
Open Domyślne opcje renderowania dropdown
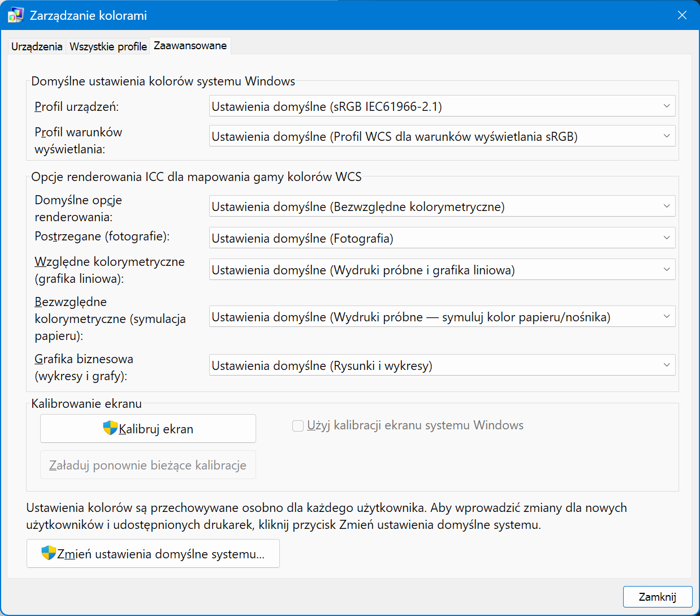pyautogui.click(x=442, y=206)
